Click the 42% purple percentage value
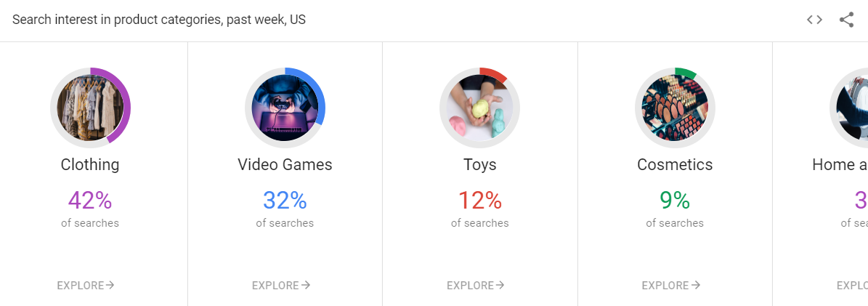 [90, 200]
